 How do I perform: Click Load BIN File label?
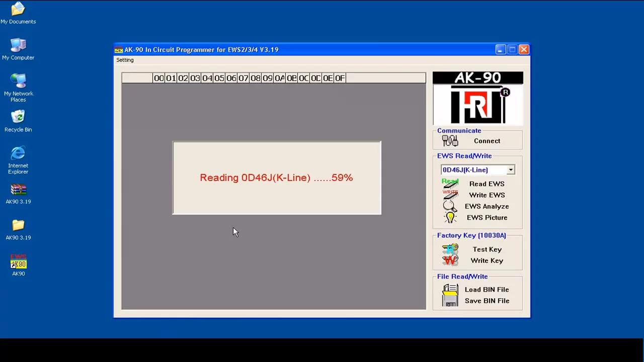coord(487,290)
